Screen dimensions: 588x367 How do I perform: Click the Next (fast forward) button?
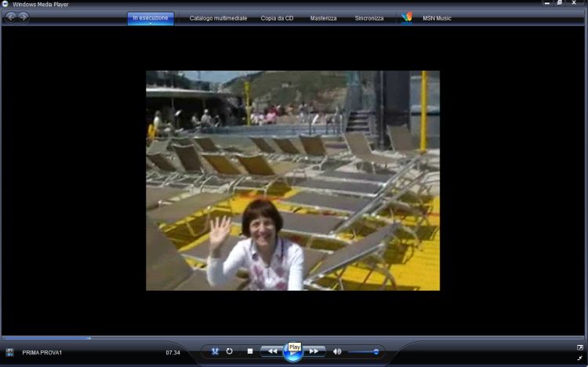pos(314,351)
